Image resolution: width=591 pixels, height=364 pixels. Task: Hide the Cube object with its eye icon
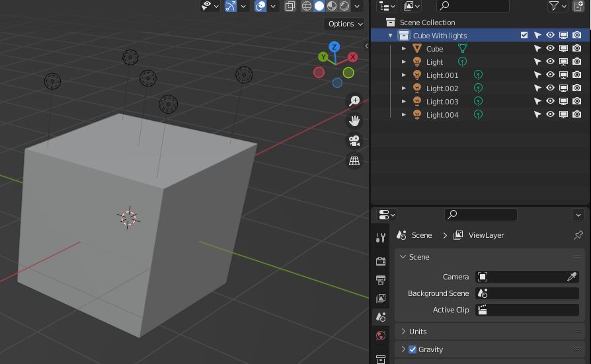[550, 49]
